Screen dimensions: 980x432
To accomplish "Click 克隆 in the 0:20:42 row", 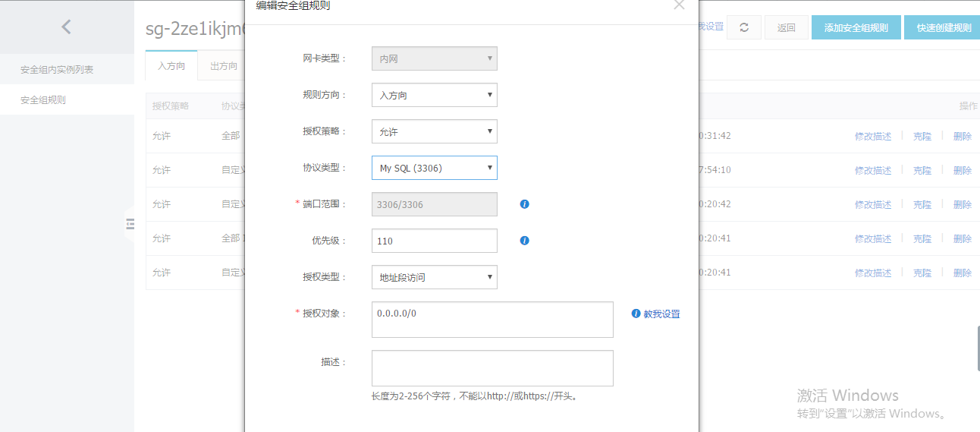I will [x=922, y=204].
